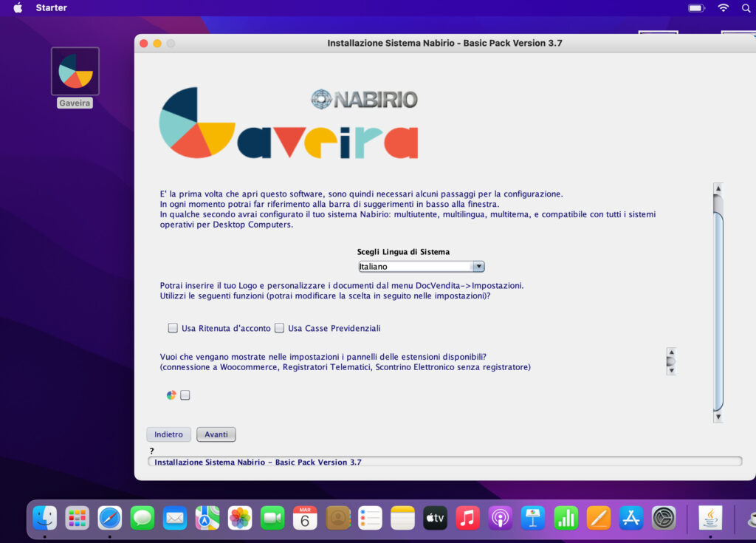Launch Apple TV from the Dock
Viewport: 756px width, 543px height.
click(435, 518)
